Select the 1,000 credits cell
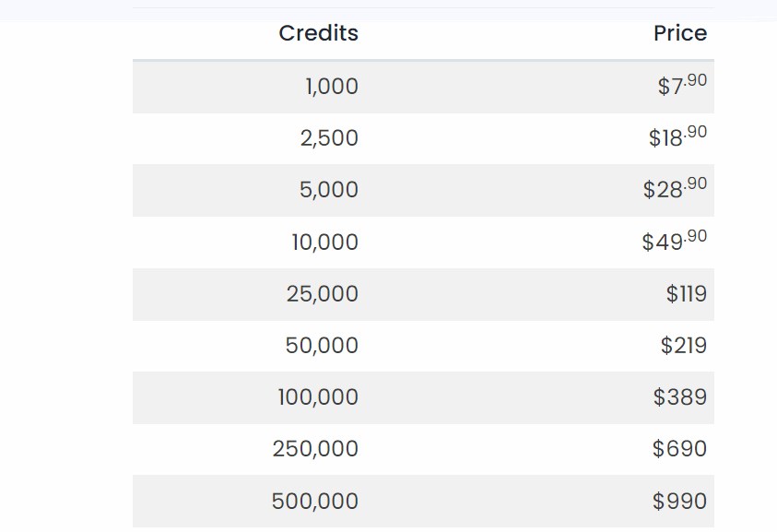777x532 pixels. click(x=331, y=87)
